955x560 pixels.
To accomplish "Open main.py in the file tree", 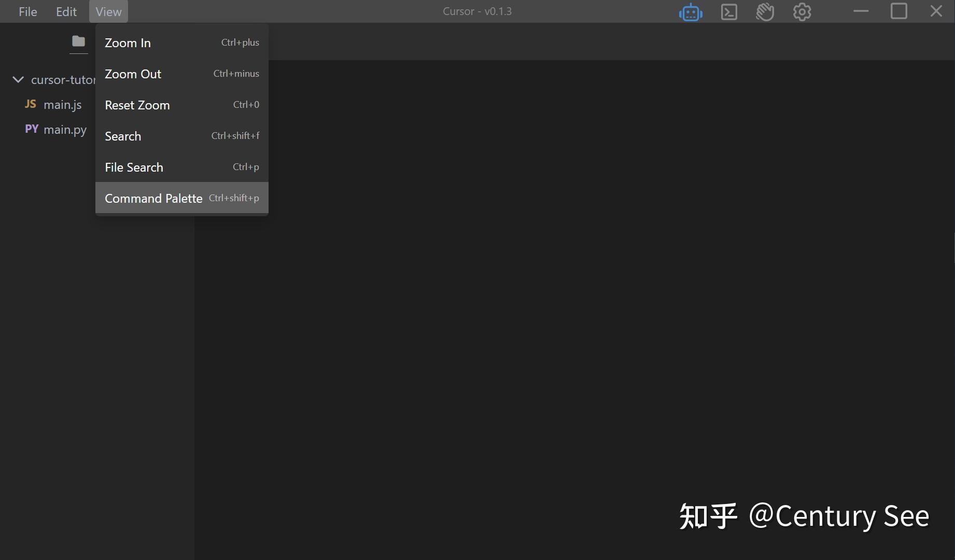I will pos(65,130).
